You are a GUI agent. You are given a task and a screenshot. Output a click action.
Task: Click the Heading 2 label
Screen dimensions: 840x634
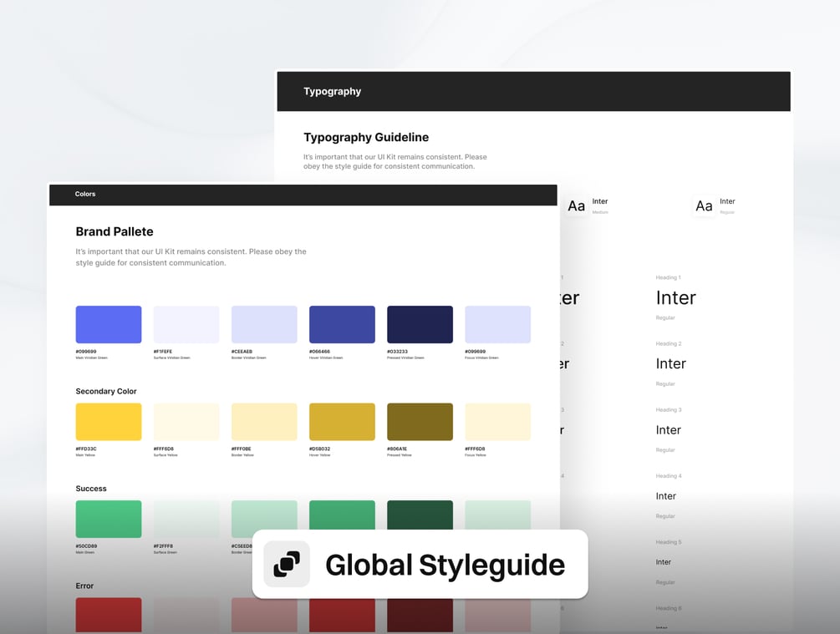(x=669, y=344)
